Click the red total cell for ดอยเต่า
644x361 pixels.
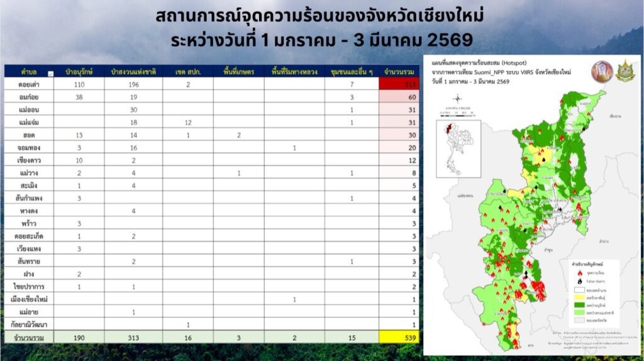(399, 84)
